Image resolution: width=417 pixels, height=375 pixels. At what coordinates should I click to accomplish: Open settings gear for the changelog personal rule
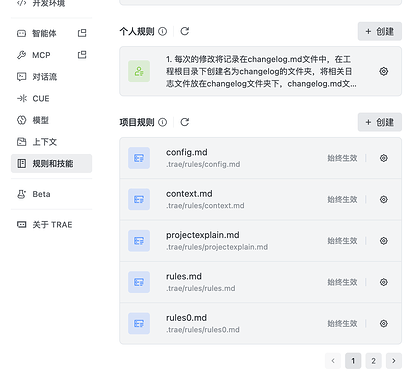384,71
